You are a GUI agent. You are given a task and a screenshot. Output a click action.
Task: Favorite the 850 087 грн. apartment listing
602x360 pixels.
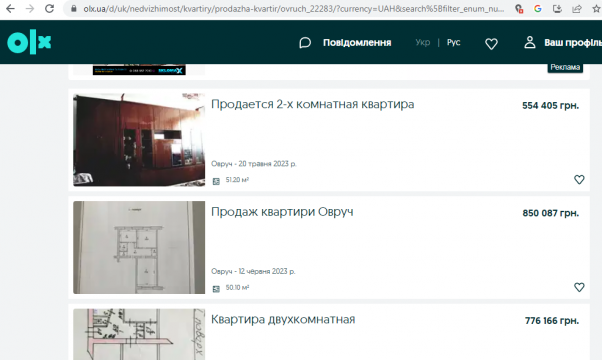[579, 287]
